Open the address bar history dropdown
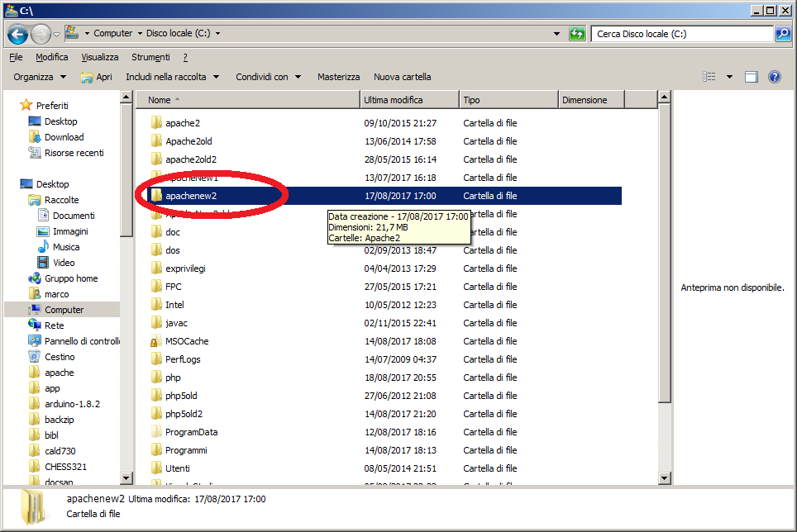This screenshot has width=797, height=532. point(557,34)
